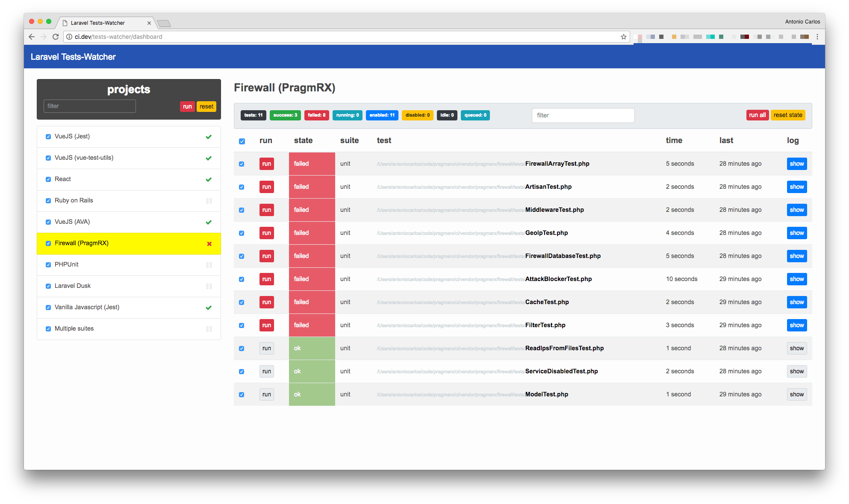This screenshot has height=504, width=849.
Task: Click the Laravel Tests-Watcher navbar title
Action: coord(73,56)
